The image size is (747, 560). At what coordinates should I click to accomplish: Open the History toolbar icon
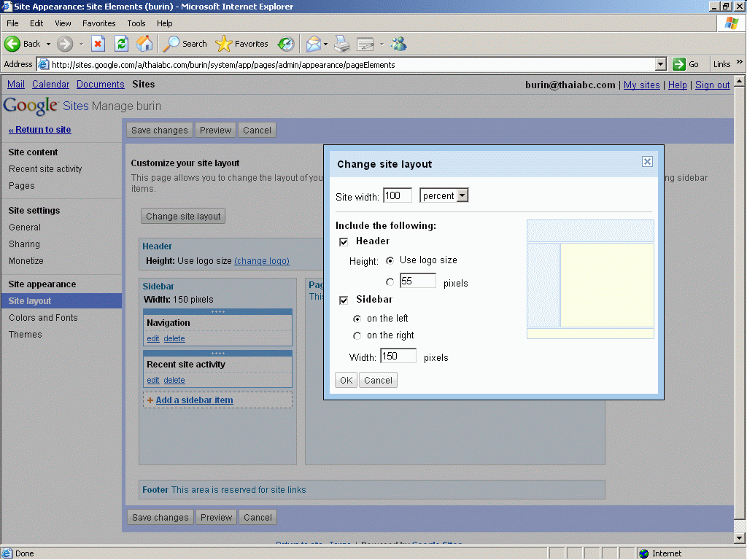tap(285, 44)
